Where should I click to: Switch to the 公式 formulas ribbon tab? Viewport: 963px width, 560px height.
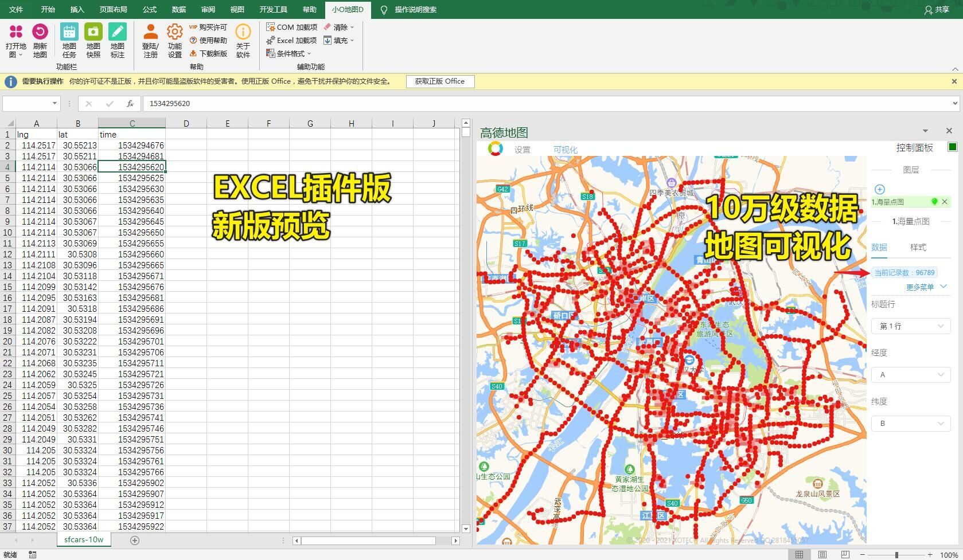[x=150, y=10]
